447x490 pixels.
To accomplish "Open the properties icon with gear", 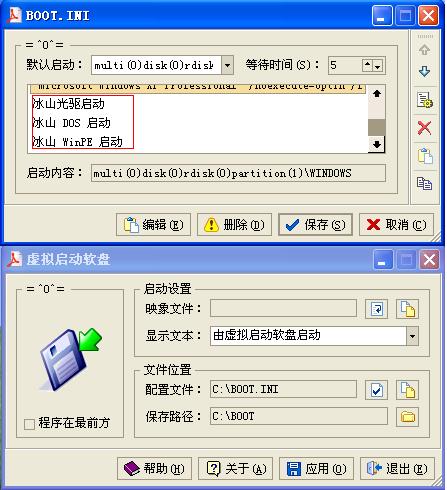I will coord(424,100).
